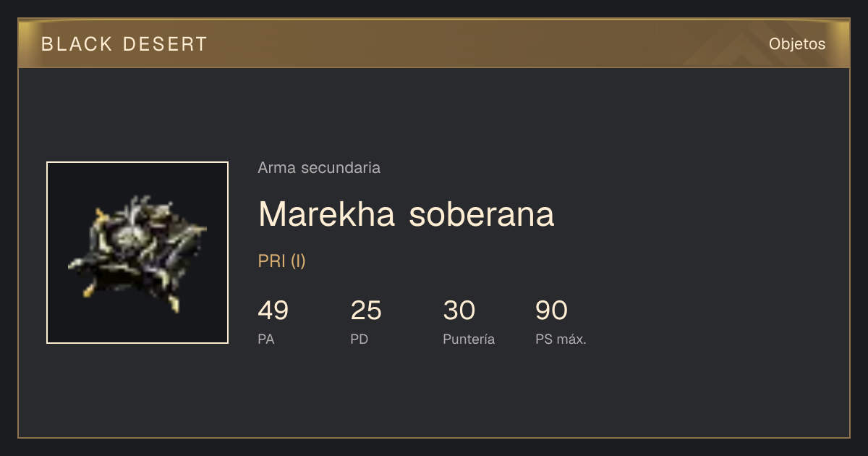Click the PA stat label

click(266, 339)
